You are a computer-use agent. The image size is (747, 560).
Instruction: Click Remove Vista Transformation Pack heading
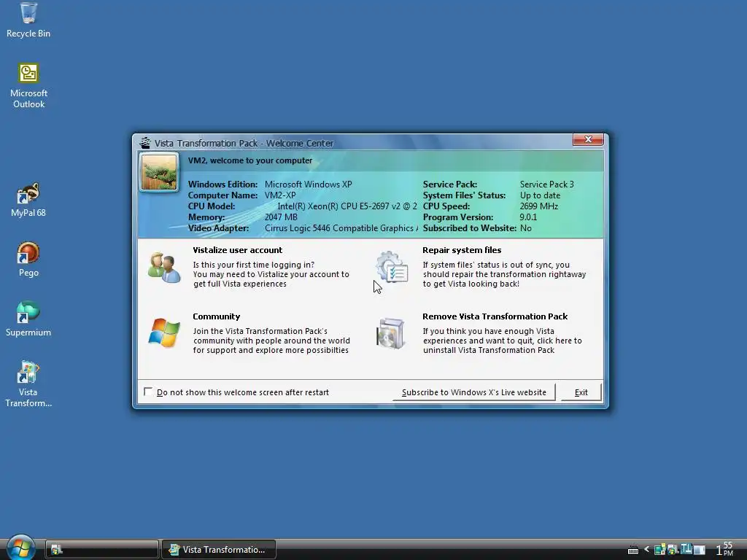495,316
